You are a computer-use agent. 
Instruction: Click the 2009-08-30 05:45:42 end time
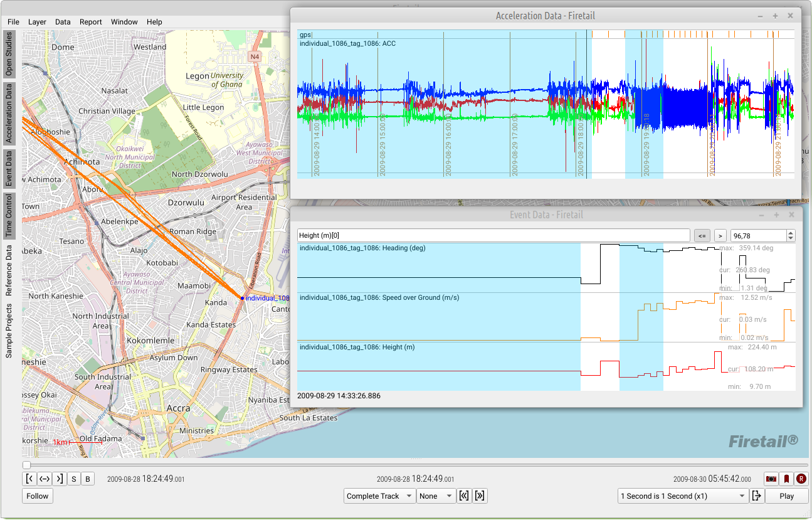(x=712, y=479)
